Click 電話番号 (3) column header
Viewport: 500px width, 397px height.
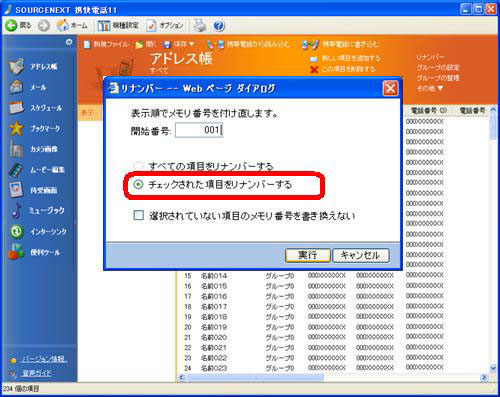coord(429,110)
